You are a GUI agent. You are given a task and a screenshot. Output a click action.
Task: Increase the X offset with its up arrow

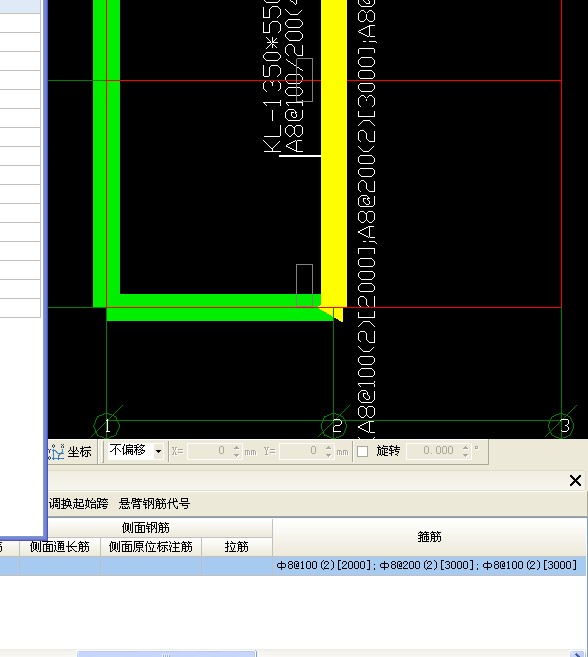tap(236, 447)
